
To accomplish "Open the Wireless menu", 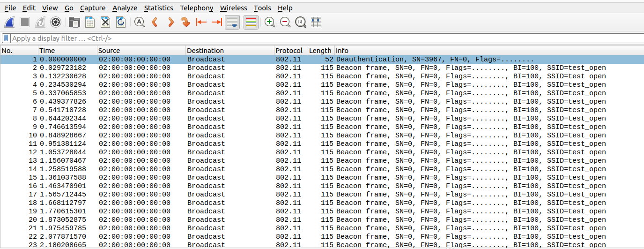I will pos(233,8).
